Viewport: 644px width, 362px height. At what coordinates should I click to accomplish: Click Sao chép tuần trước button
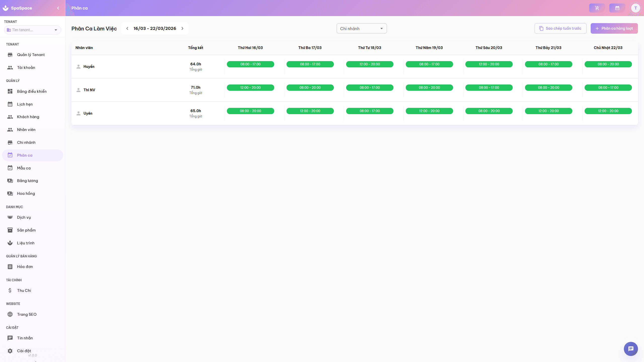pos(560,28)
